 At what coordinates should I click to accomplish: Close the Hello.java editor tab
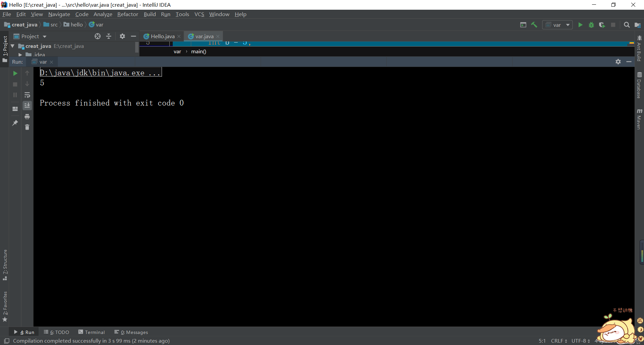click(179, 37)
